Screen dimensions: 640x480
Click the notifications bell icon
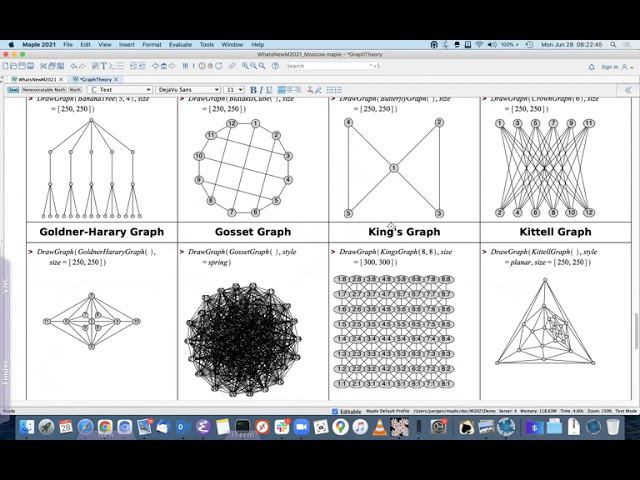click(591, 67)
